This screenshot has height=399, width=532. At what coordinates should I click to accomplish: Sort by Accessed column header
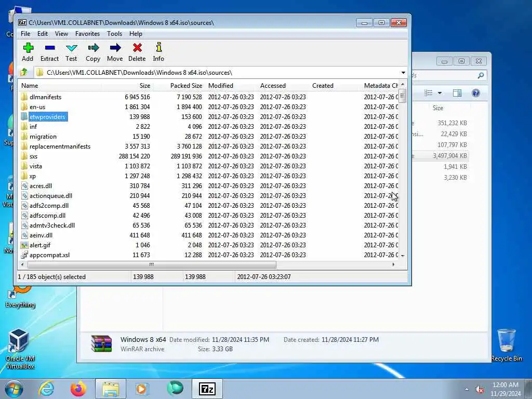(x=283, y=86)
